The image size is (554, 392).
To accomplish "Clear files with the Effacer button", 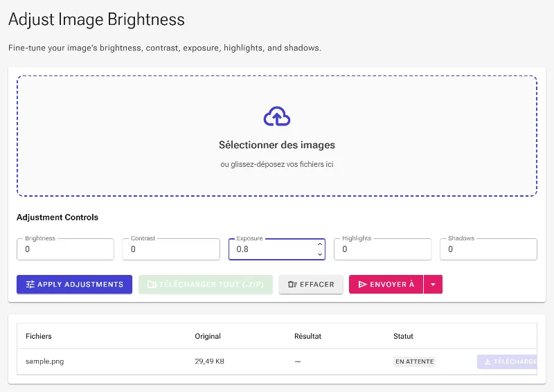I will pyautogui.click(x=311, y=284).
